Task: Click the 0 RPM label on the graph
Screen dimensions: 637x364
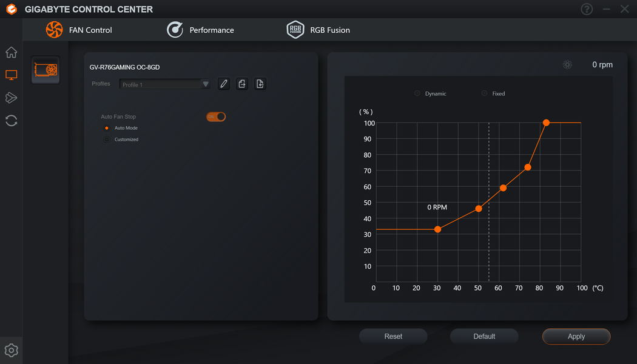Action: (x=437, y=207)
